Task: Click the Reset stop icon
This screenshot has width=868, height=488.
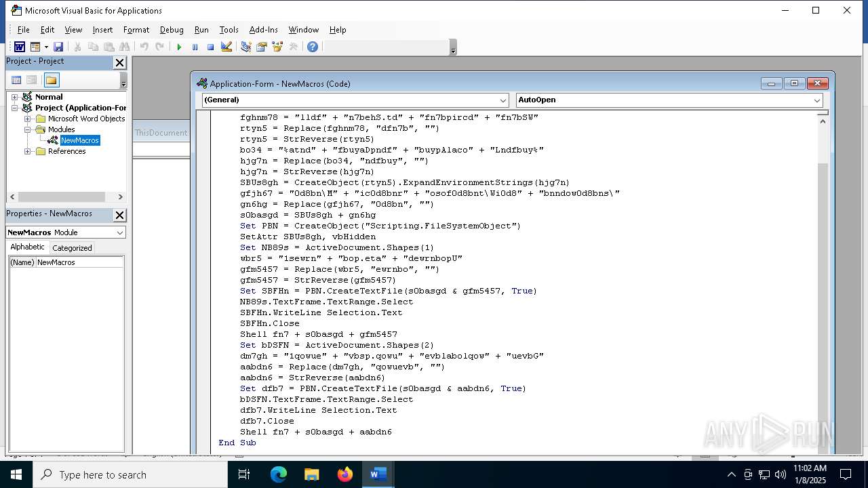Action: point(210,47)
